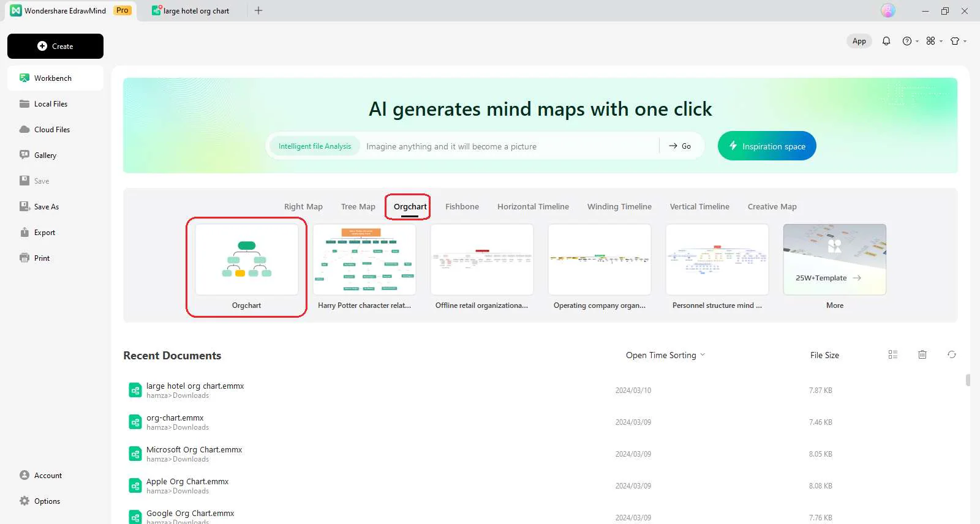Click the Apple Org Chart file icon
The image size is (980, 524).
135,486
